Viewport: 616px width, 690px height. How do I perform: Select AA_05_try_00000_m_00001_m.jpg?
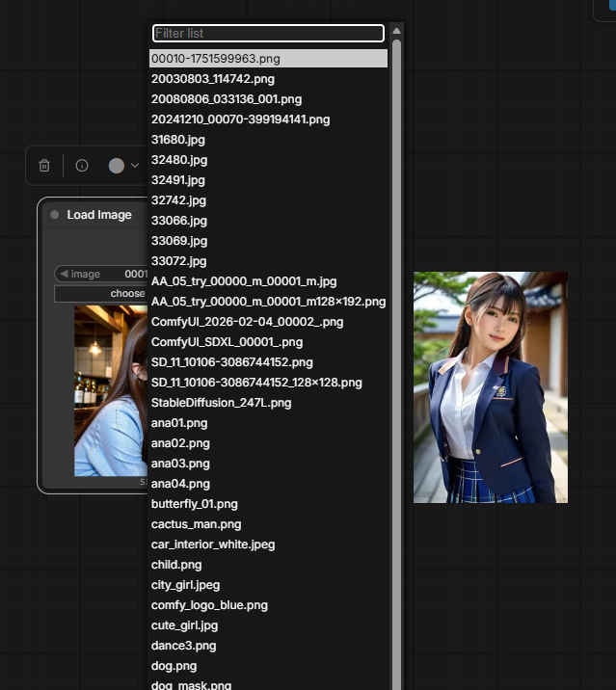[x=268, y=281]
